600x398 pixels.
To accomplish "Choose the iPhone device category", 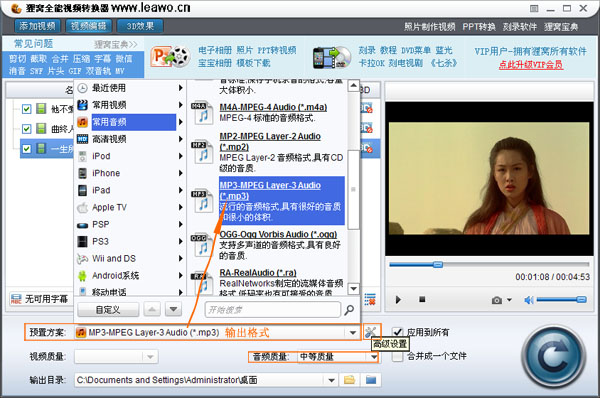I will [130, 173].
